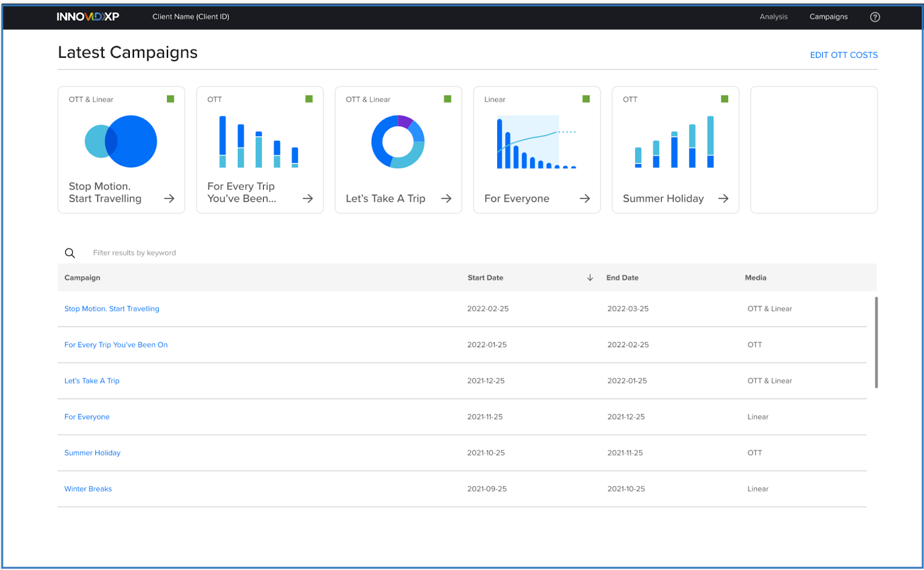Click the green indicator on the Linear campaign card
Screen dimensions: 924x570
point(586,99)
